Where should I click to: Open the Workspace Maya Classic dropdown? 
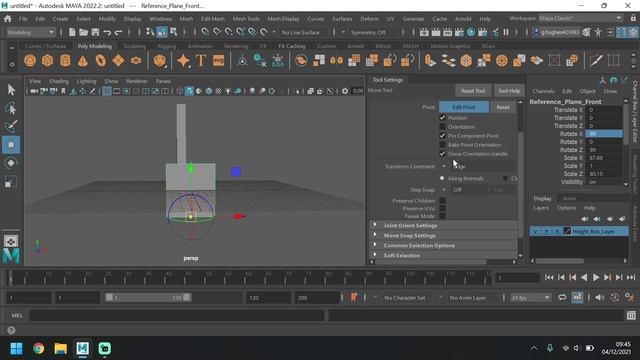click(x=580, y=18)
